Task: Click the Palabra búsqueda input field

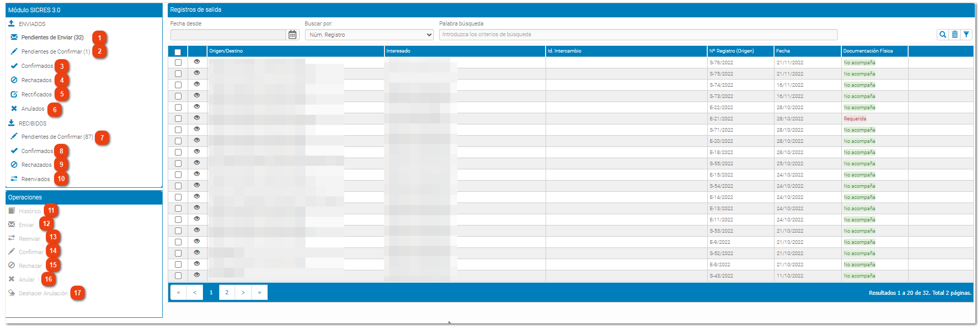Action: pos(638,35)
